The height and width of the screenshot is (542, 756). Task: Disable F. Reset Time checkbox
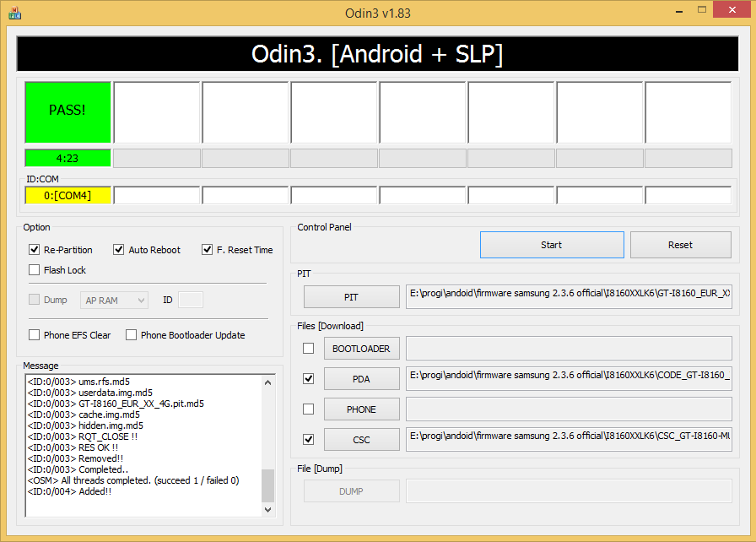click(x=208, y=250)
